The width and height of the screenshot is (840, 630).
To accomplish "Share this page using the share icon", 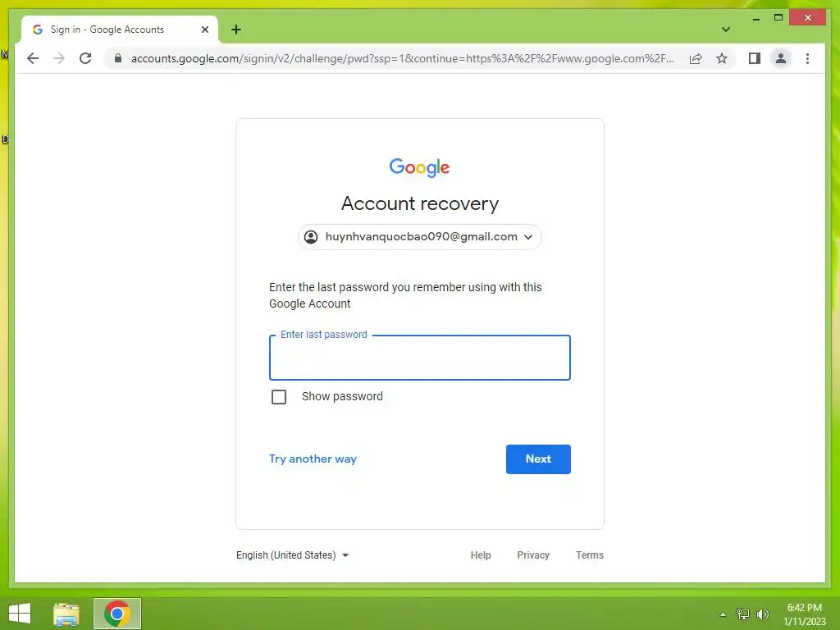I will coord(696,58).
